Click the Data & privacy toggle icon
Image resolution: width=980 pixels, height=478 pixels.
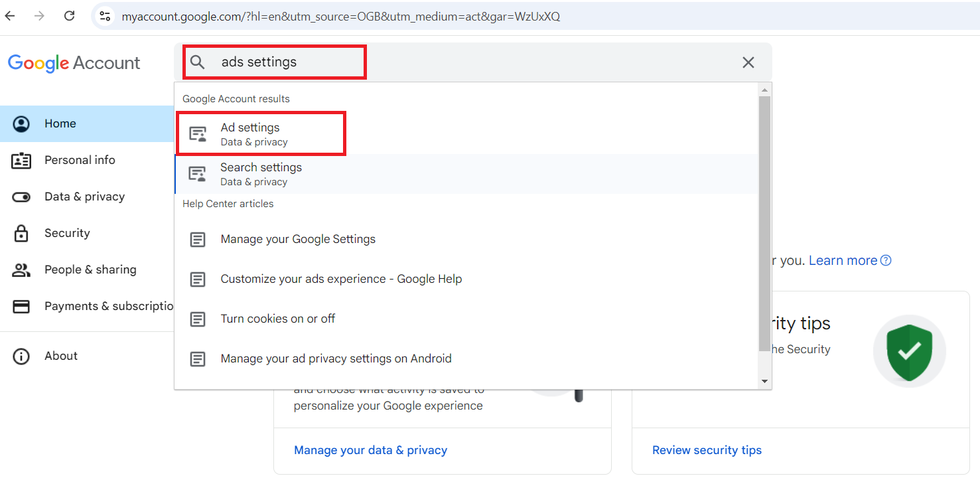click(21, 197)
